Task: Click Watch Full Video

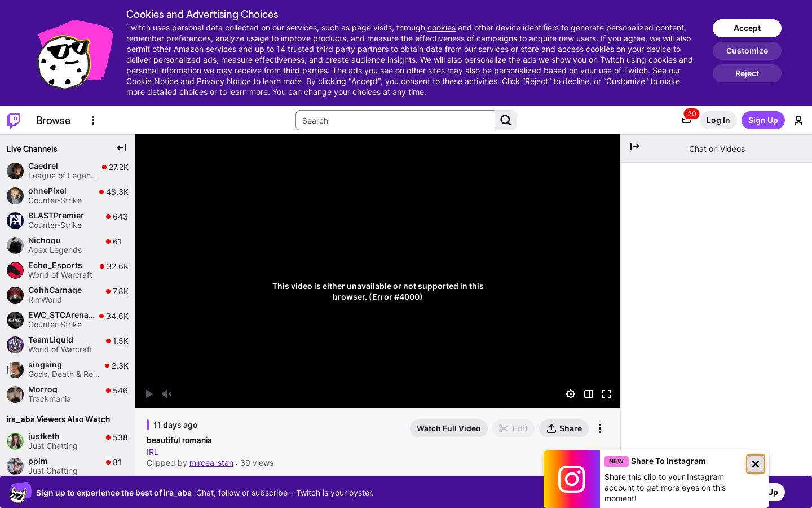Action: pos(449,428)
